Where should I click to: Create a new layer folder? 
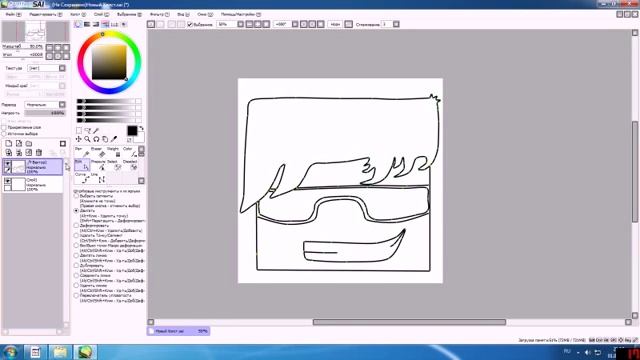(29, 144)
